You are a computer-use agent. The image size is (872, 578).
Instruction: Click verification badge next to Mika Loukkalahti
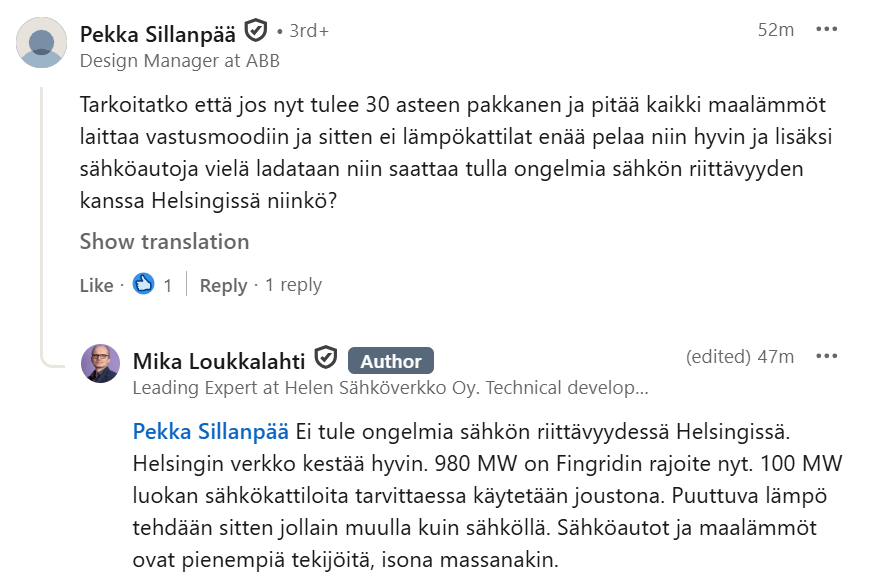326,358
